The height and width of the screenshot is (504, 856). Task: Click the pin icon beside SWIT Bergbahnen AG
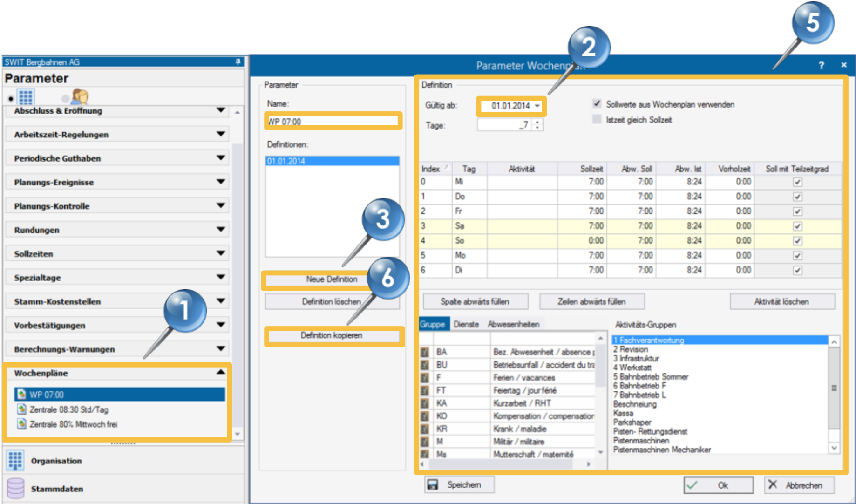tap(238, 61)
